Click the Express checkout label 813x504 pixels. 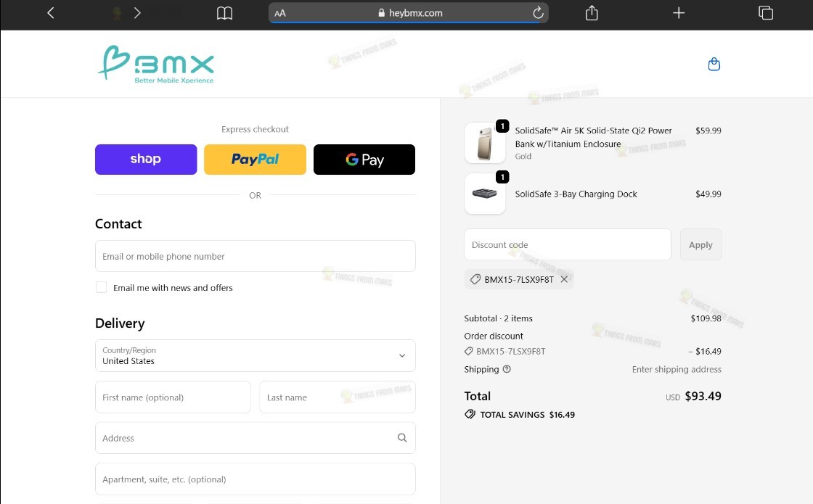pos(255,129)
